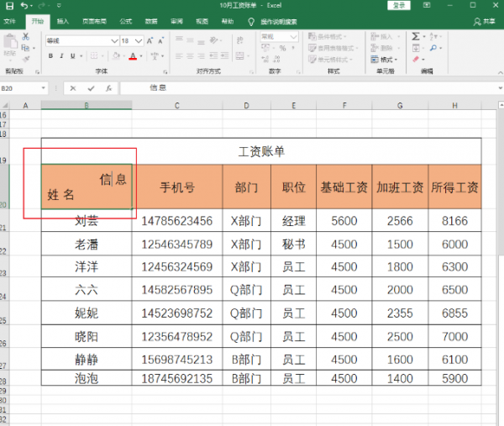Toggle Align Left
This screenshot has height=426, width=504.
click(179, 56)
